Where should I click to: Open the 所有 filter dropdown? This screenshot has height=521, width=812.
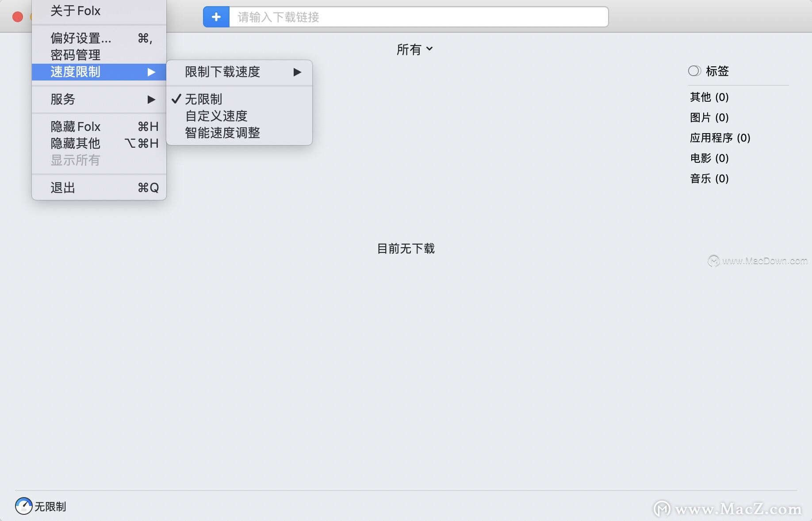coord(415,49)
